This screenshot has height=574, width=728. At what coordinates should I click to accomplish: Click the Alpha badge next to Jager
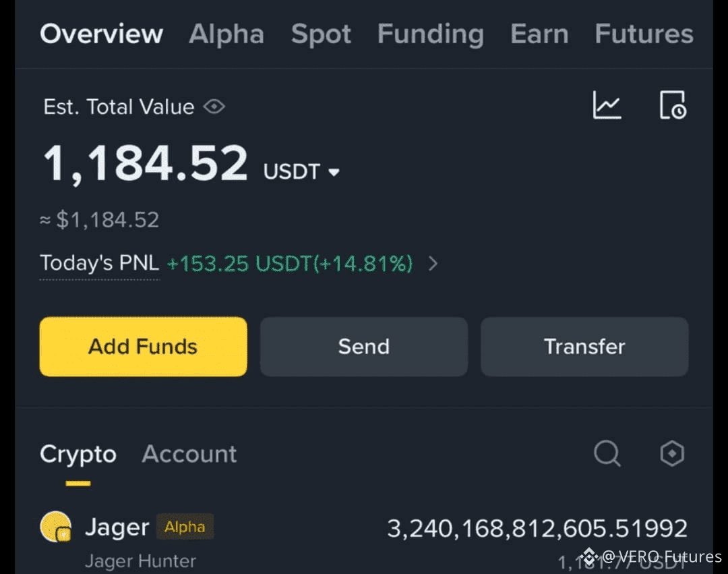[185, 527]
